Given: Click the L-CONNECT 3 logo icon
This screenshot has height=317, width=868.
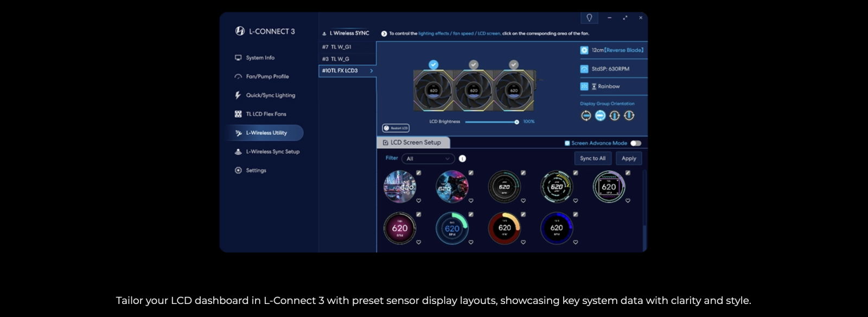Looking at the screenshot, I should click(x=240, y=31).
